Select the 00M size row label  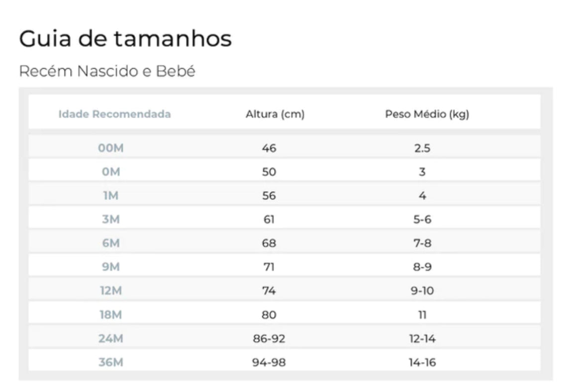pos(111,148)
